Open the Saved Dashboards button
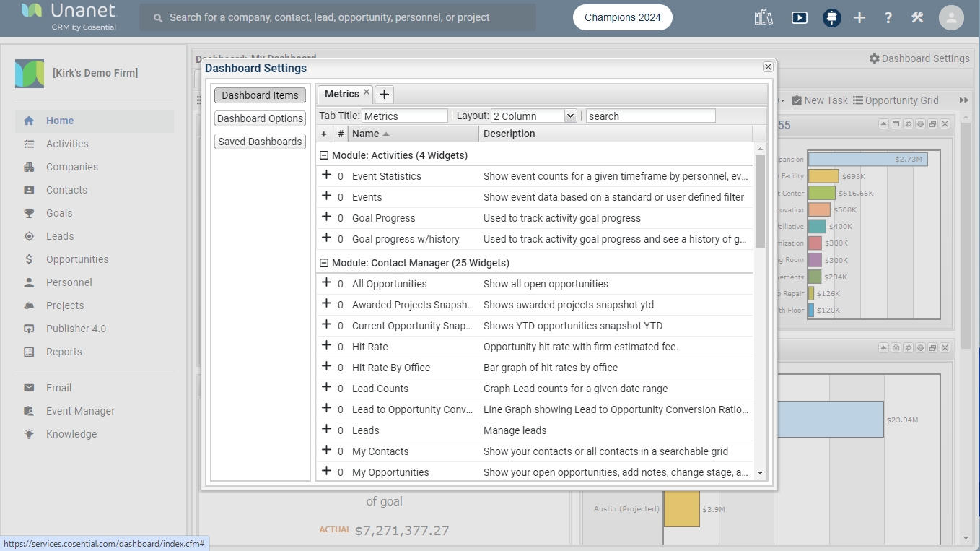 coord(260,142)
